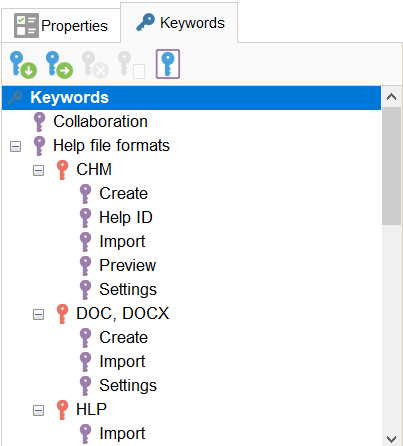Click the greyed delete keyword icon
403x446 pixels.
coord(95,65)
